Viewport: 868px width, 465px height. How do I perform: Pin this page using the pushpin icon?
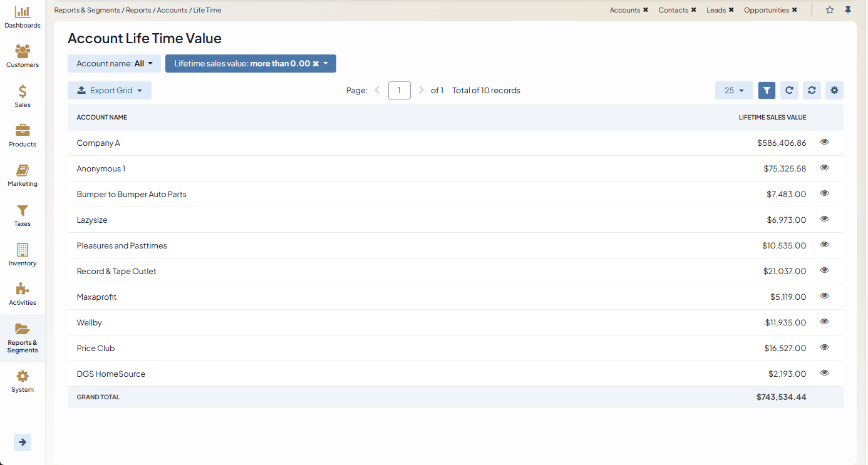(848, 10)
